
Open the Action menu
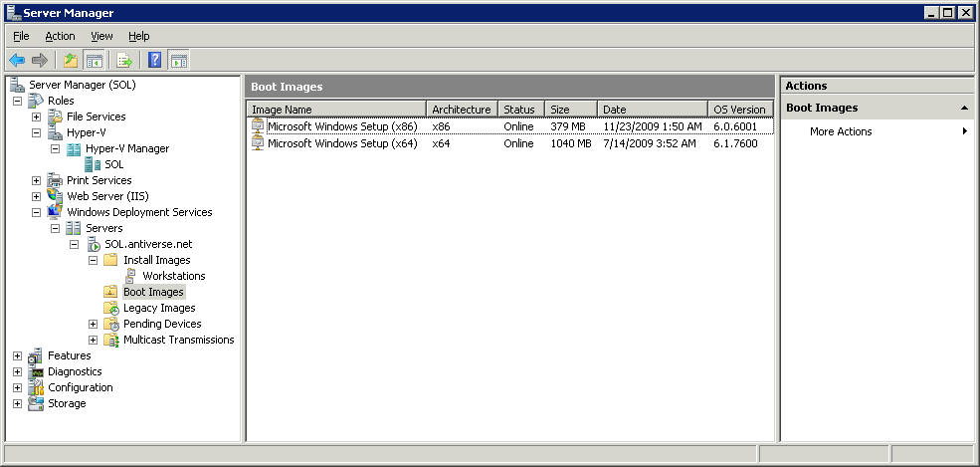click(60, 36)
